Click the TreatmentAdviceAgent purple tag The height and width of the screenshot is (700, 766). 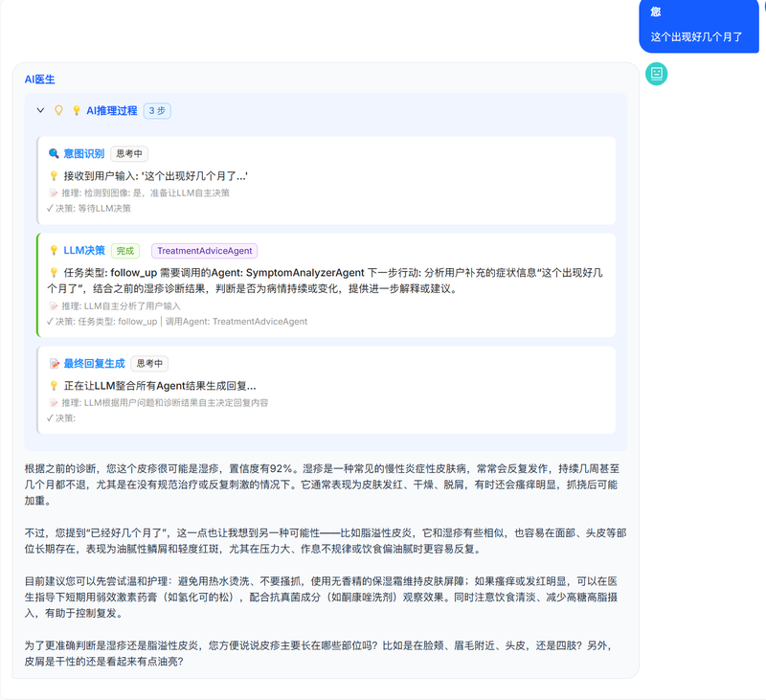[204, 251]
